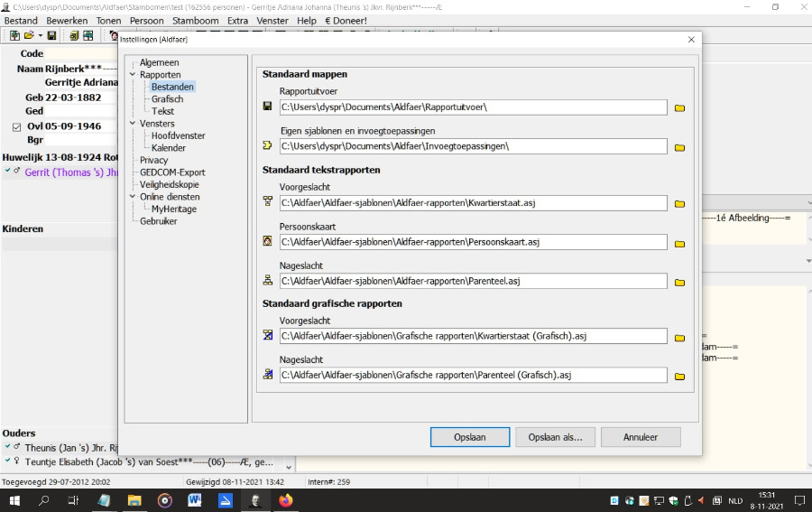The height and width of the screenshot is (512, 812).
Task: Browse file for text Nageslacht report
Action: click(679, 282)
